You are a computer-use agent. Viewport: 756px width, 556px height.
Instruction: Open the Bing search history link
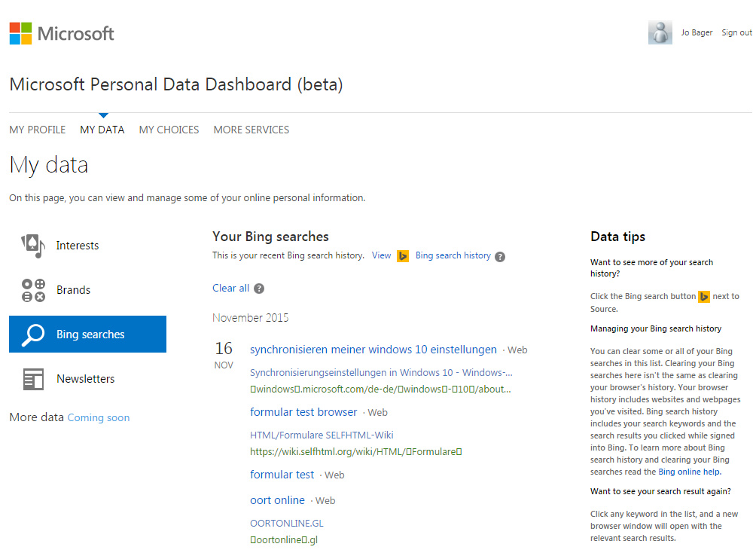point(453,255)
